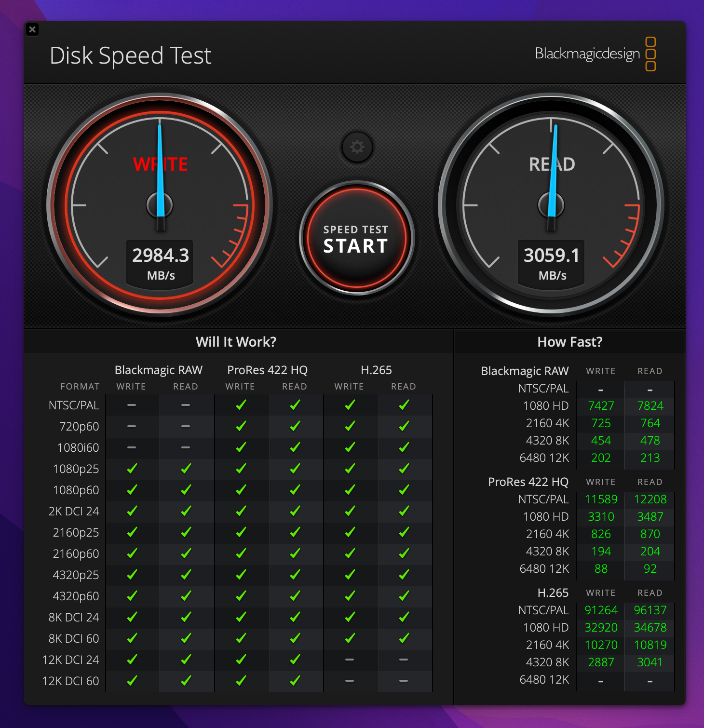Click H.265 4320 8K write value 2887
704x728 pixels.
pyautogui.click(x=601, y=662)
